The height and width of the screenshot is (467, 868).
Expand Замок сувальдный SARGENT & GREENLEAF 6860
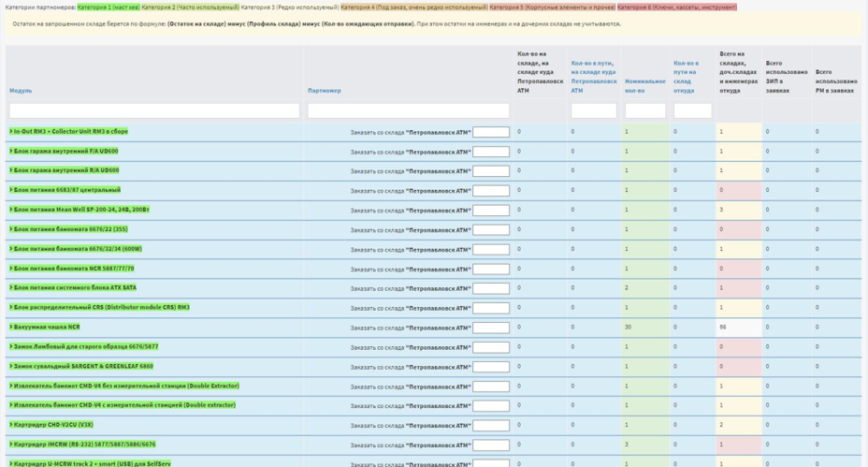[x=82, y=366]
